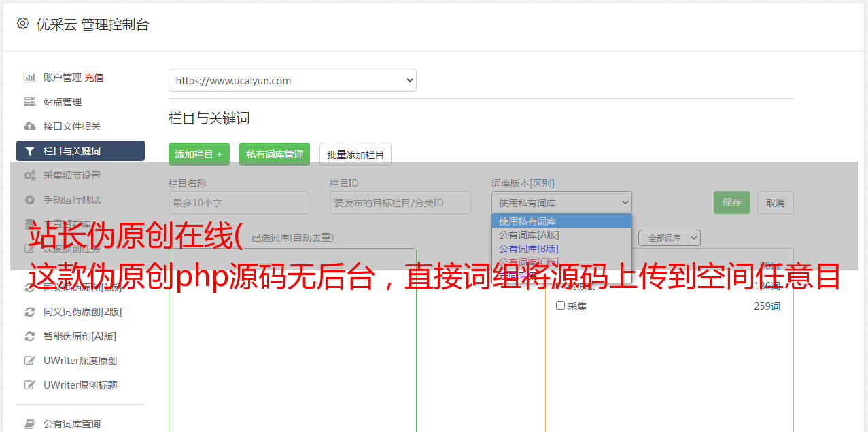Screen dimensions: 868x432
Task: Click the edit icon of UWriter原创标题
Action: tap(29, 385)
